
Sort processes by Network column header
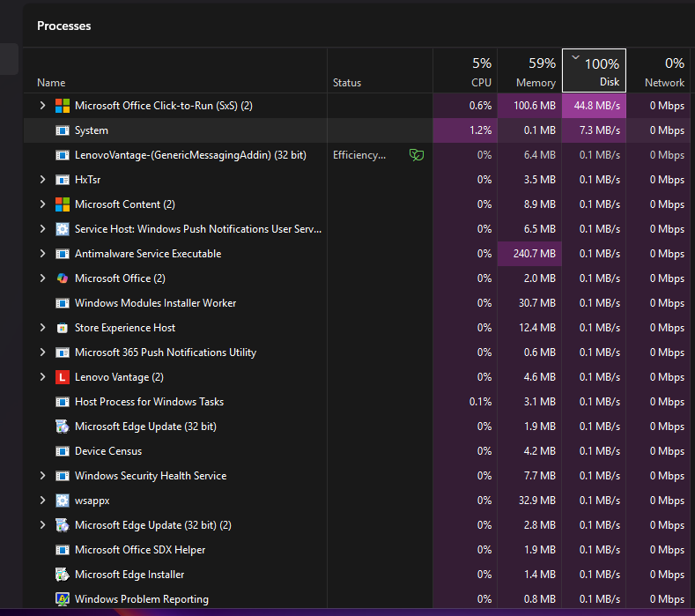658,71
